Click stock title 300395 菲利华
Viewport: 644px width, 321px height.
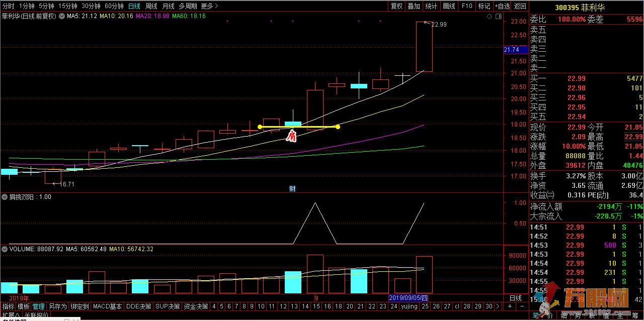(x=580, y=8)
